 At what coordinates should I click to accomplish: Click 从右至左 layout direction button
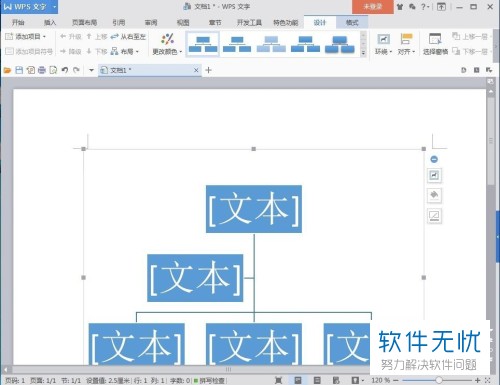[128, 36]
